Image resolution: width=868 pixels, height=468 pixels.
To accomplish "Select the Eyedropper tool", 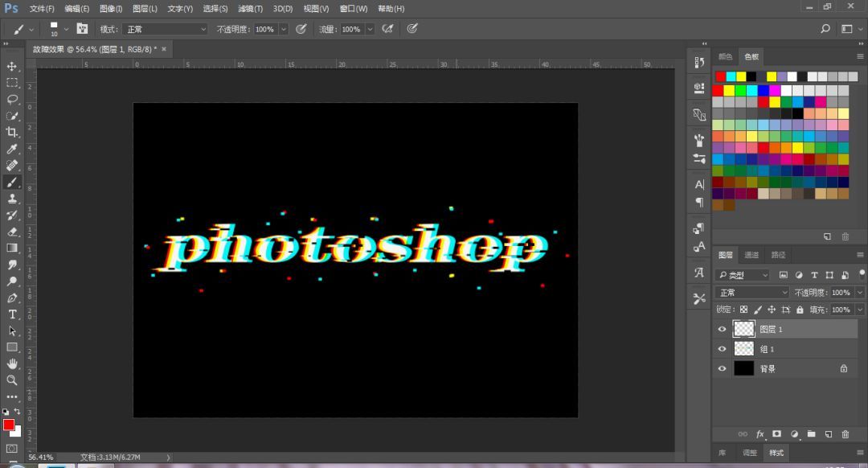I will 11,149.
